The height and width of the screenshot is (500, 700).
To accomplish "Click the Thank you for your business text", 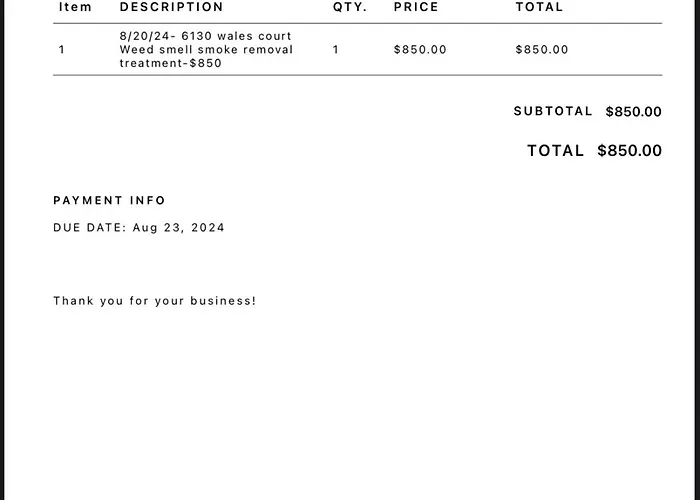I will click(154, 300).
